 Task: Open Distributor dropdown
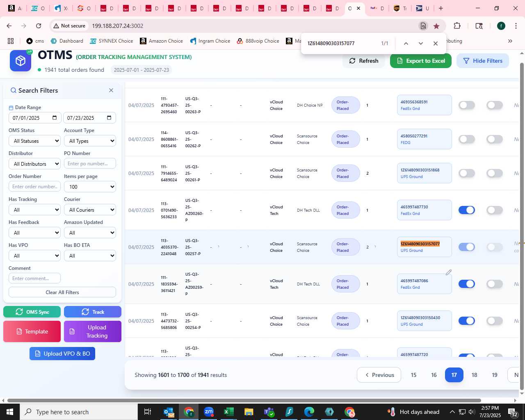(x=35, y=164)
